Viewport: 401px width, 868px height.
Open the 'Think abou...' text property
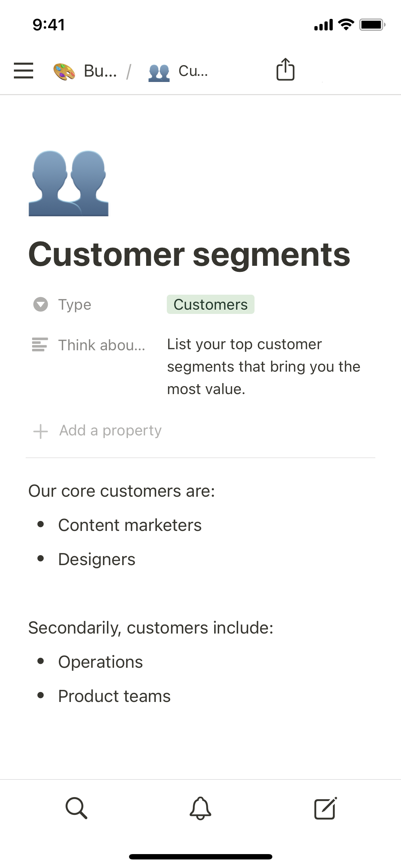point(102,345)
